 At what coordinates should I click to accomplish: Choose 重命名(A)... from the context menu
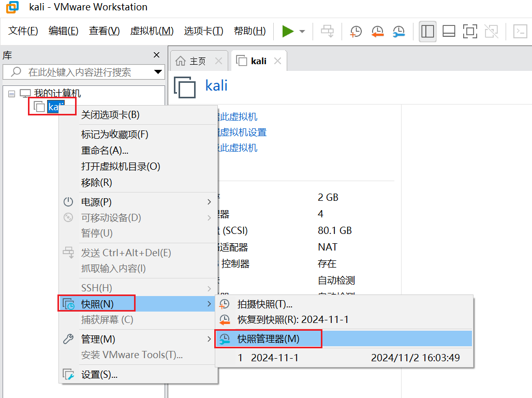pyautogui.click(x=138, y=150)
